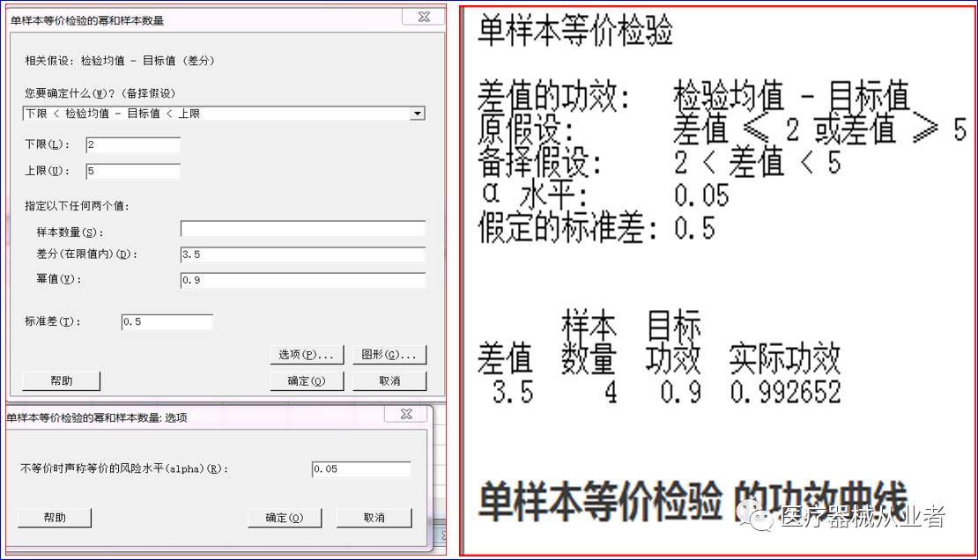Click the 上限(U) input field
The image size is (978, 560).
tap(133, 171)
